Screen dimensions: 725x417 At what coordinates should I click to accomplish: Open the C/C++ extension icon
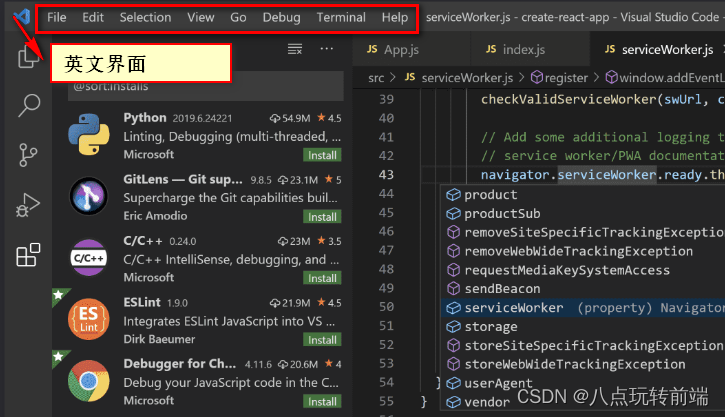point(89,258)
